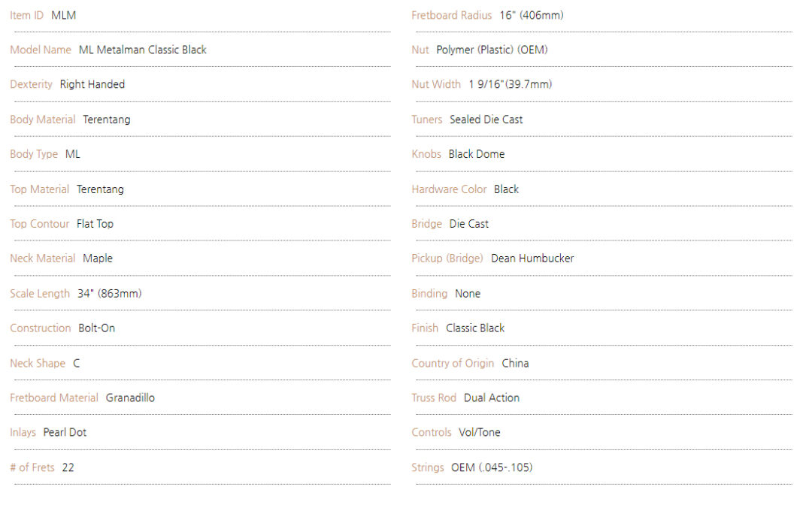Click the Item ID value MLM
The height and width of the screenshot is (511, 812).
(63, 15)
